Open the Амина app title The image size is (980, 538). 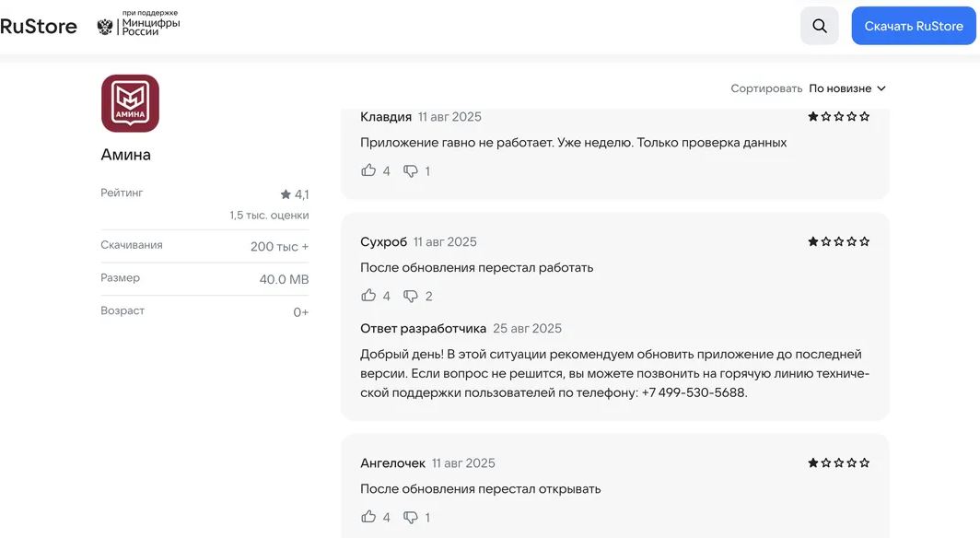pyautogui.click(x=126, y=155)
